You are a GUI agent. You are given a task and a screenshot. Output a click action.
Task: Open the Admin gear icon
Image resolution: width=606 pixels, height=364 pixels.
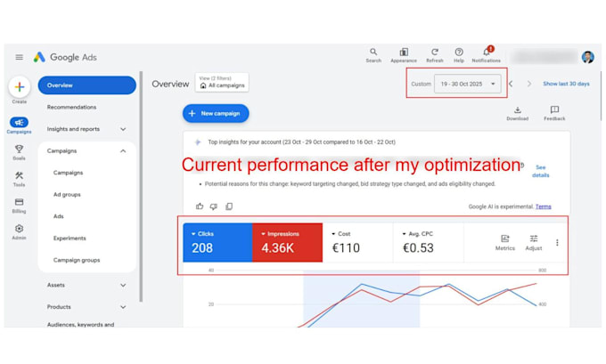19,229
